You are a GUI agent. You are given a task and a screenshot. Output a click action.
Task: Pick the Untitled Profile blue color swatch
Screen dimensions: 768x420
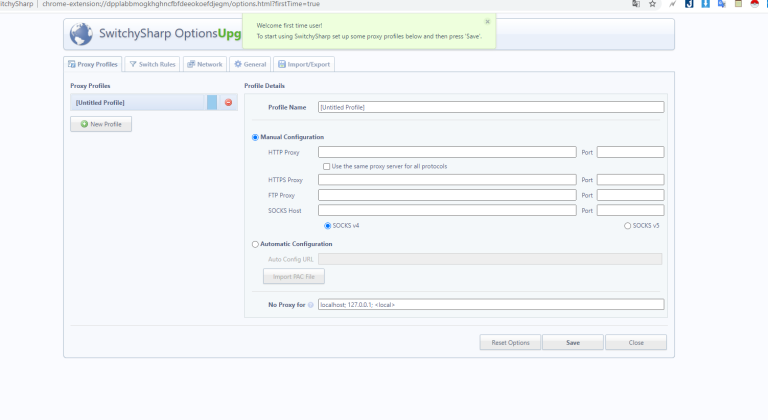point(212,102)
